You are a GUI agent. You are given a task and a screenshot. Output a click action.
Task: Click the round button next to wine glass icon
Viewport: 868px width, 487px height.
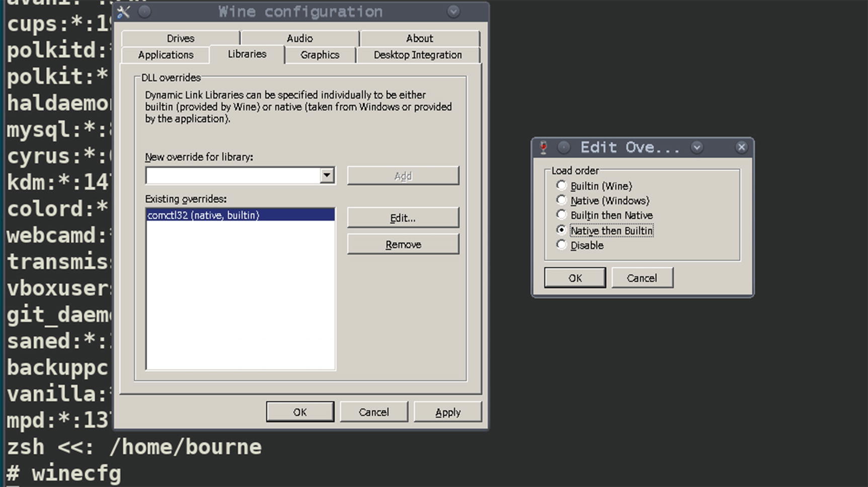[564, 147]
